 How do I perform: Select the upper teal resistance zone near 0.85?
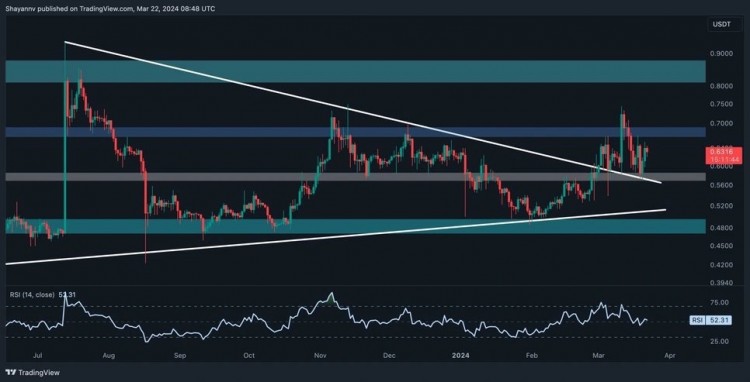tap(355, 71)
